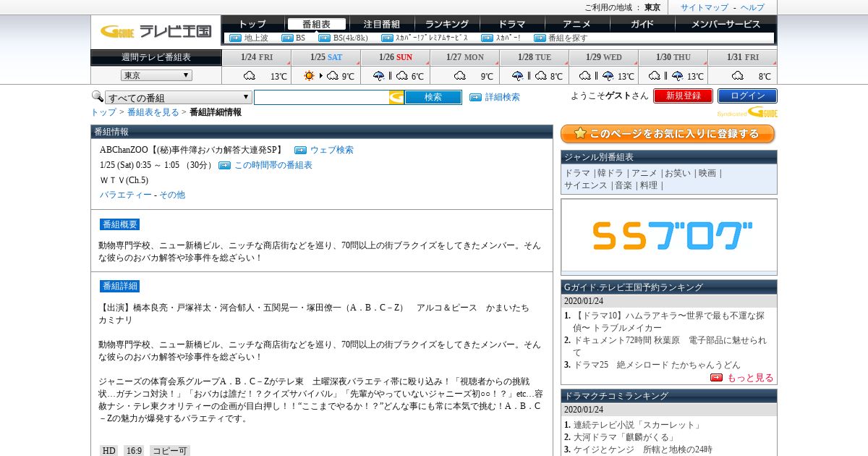
Task: Open the サイトマップ link
Action: click(x=704, y=7)
